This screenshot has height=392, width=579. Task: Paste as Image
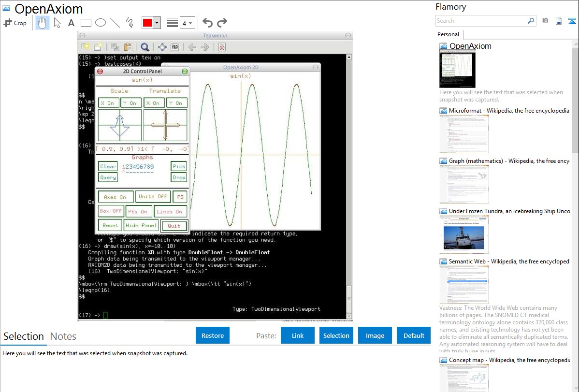pos(375,335)
